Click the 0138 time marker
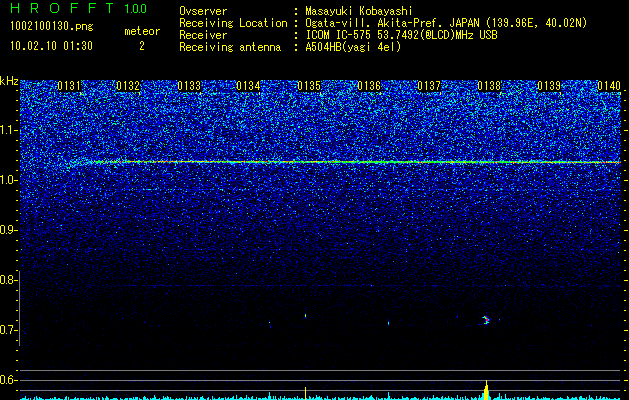Image resolution: width=629 pixels, height=400 pixels. 489,86
